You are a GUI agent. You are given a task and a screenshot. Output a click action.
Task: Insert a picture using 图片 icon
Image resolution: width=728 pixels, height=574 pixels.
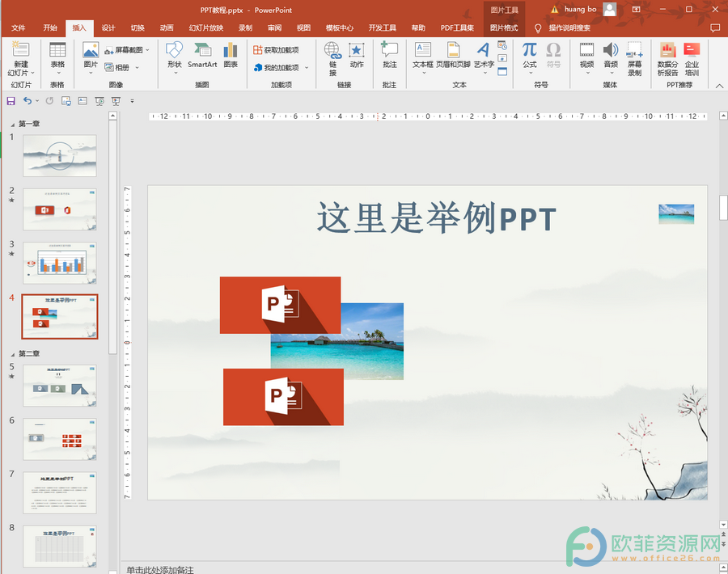pos(91,50)
